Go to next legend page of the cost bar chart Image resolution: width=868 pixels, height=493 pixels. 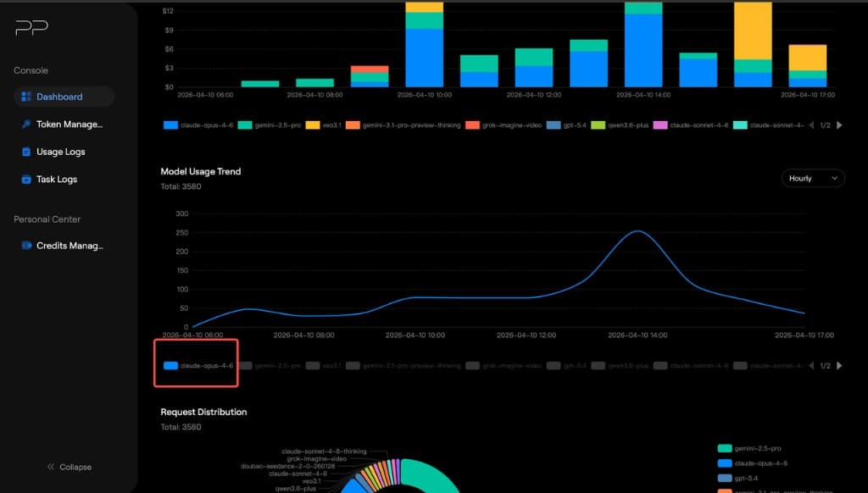click(x=840, y=125)
